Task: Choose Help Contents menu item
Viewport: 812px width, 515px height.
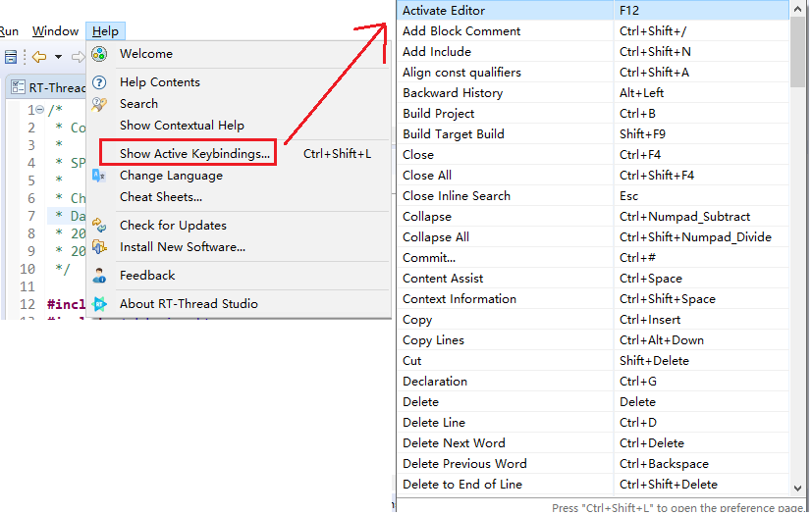Action: 239,82
